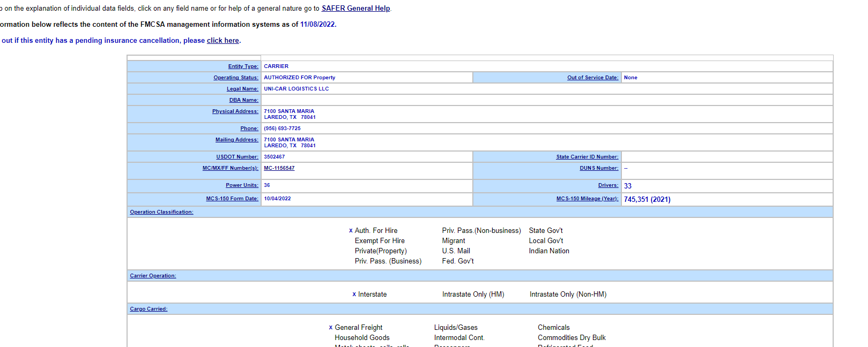Click 'Priv. Pass. (Business)' classification

tap(388, 261)
